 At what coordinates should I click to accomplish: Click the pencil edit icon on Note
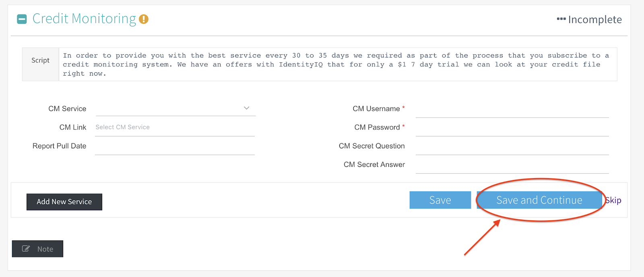click(x=26, y=248)
